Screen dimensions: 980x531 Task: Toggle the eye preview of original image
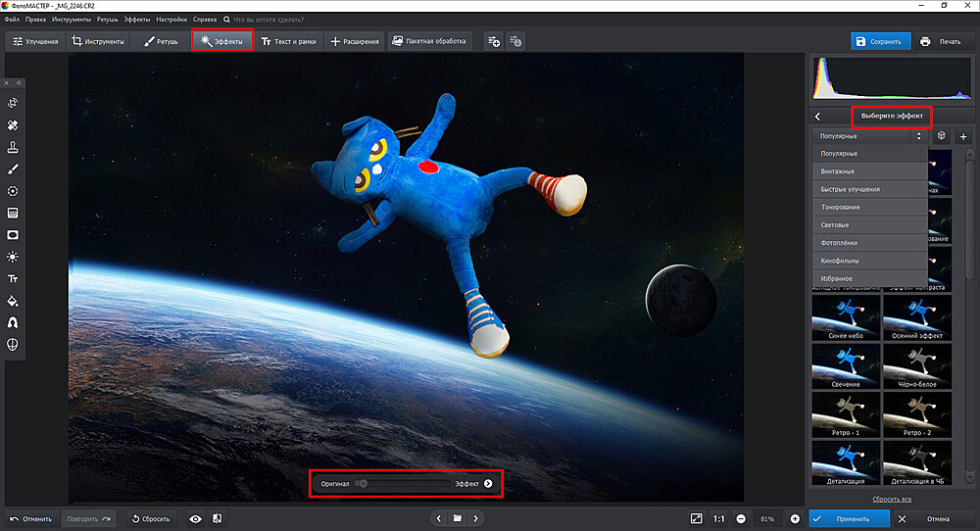pyautogui.click(x=195, y=518)
